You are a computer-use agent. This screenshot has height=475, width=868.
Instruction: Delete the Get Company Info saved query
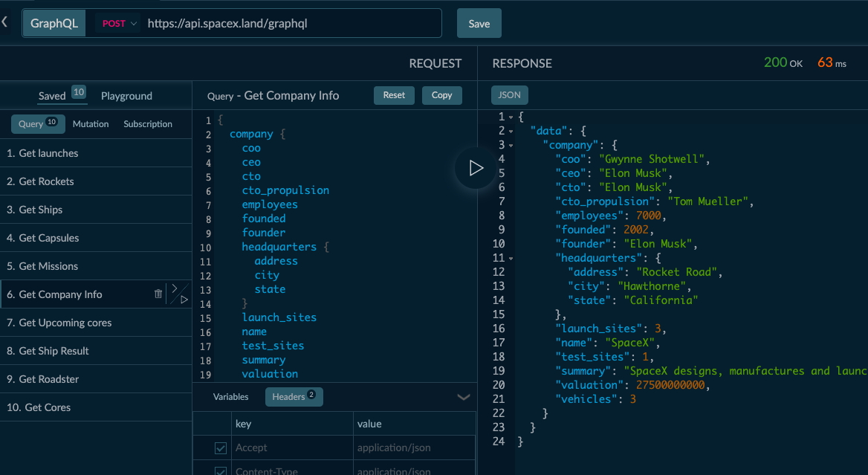pos(158,294)
